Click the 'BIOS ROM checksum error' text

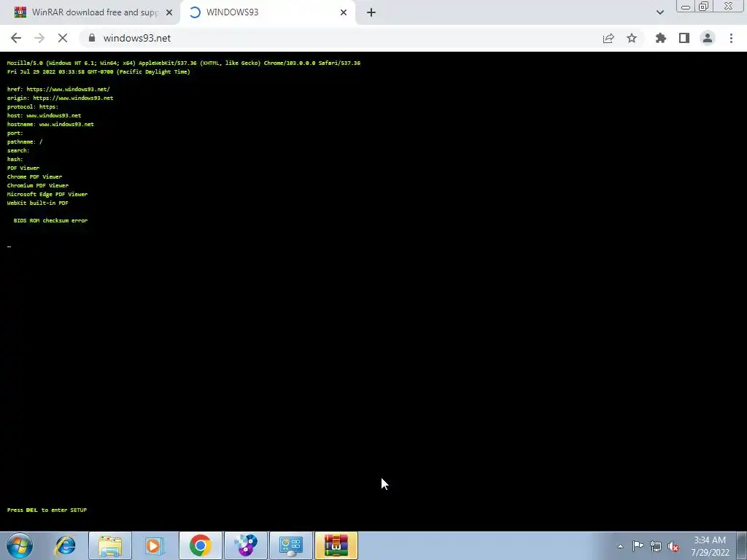[50, 220]
